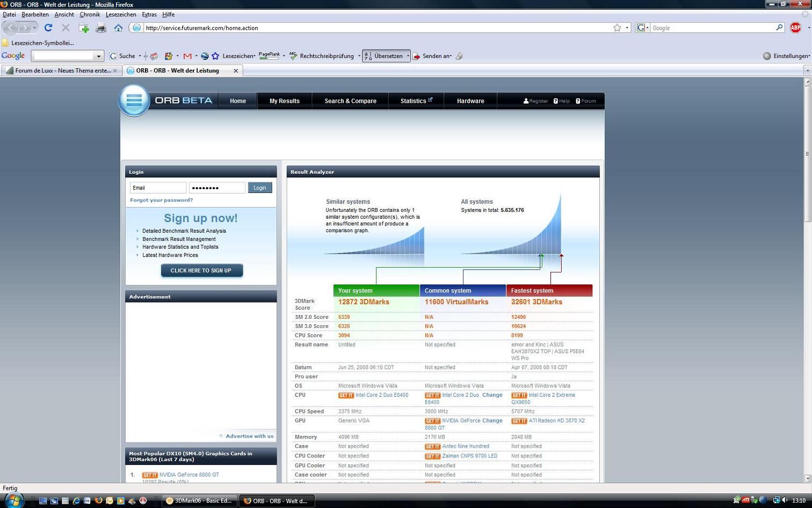Switch to the Forum de Luxx tab
Viewport: 812px width, 508px height.
coord(62,70)
